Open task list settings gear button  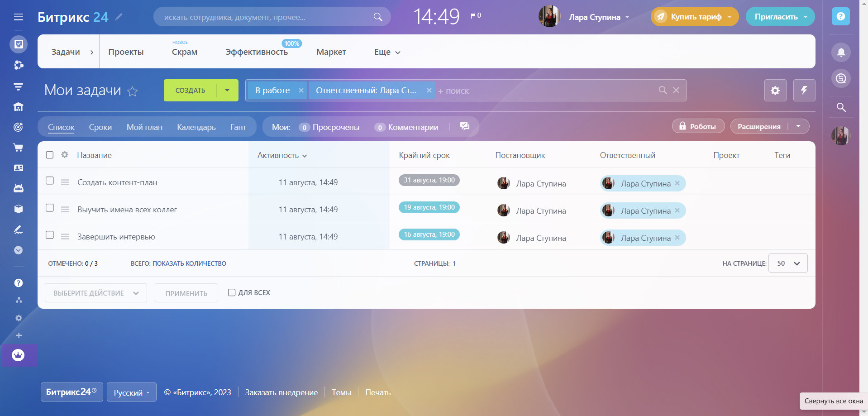click(775, 90)
